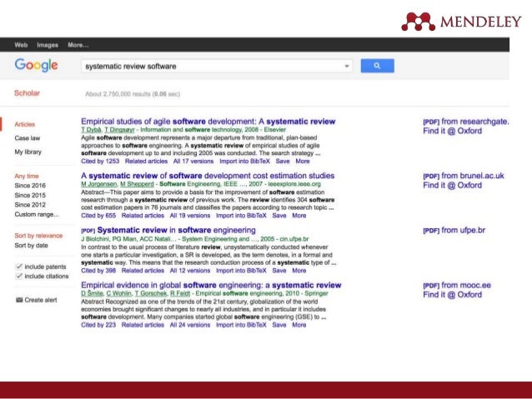
Task: Click Cited by 655
Action: pyautogui.click(x=98, y=215)
